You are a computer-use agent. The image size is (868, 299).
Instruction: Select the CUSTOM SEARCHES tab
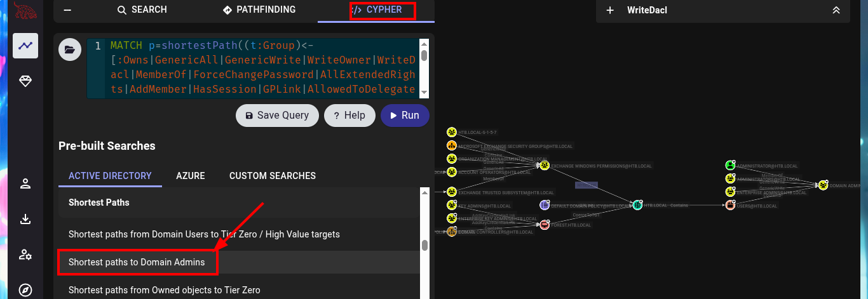tap(273, 176)
